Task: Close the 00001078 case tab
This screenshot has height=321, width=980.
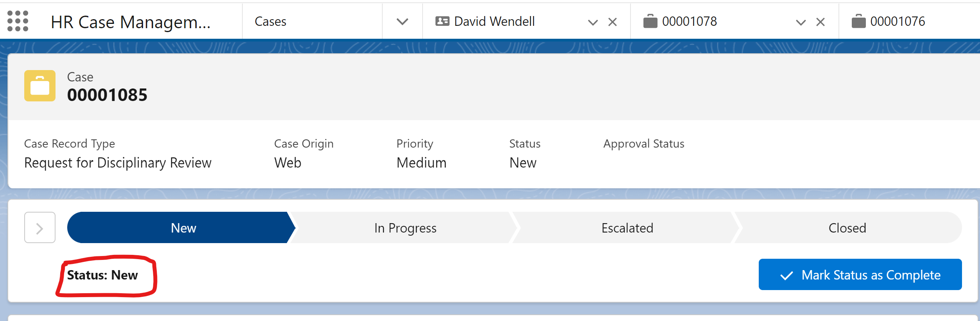Action: 821,22
